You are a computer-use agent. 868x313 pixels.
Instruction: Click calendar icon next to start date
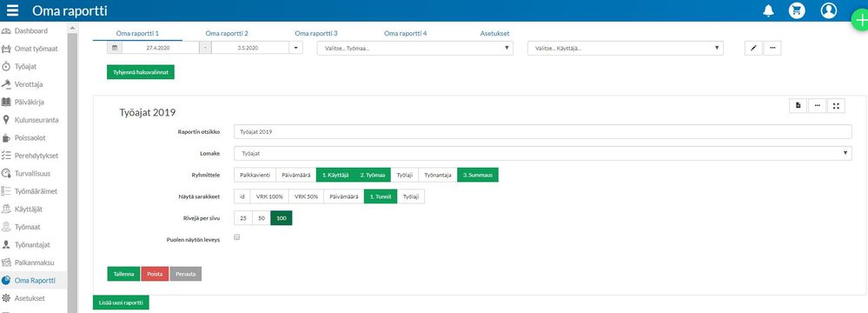(115, 48)
